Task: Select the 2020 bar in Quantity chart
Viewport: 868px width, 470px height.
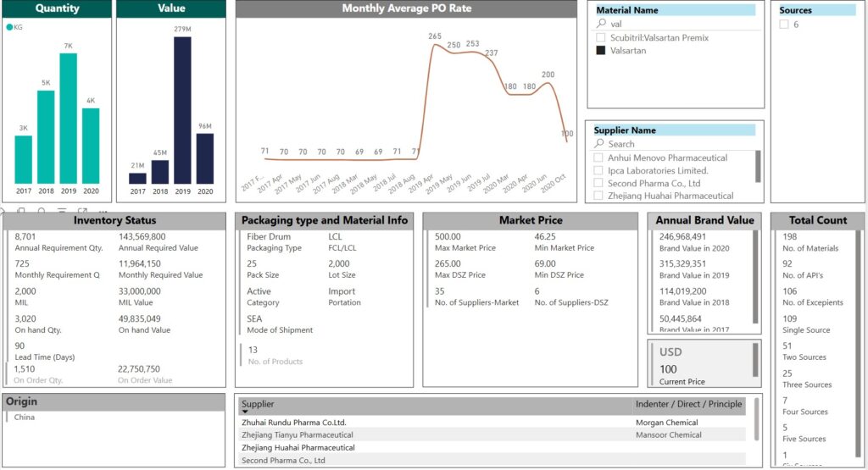Action: tap(91, 146)
